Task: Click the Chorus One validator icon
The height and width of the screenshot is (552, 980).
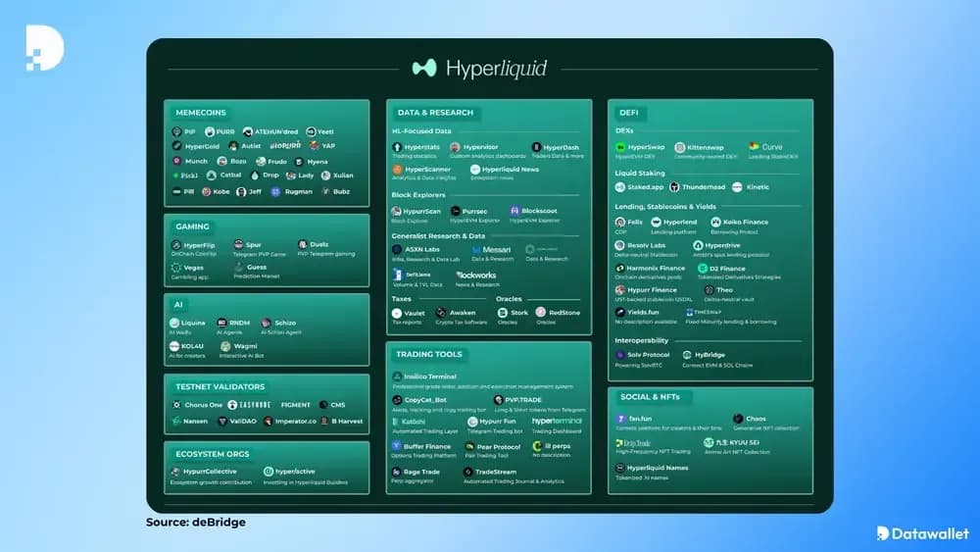Action: 176,405
